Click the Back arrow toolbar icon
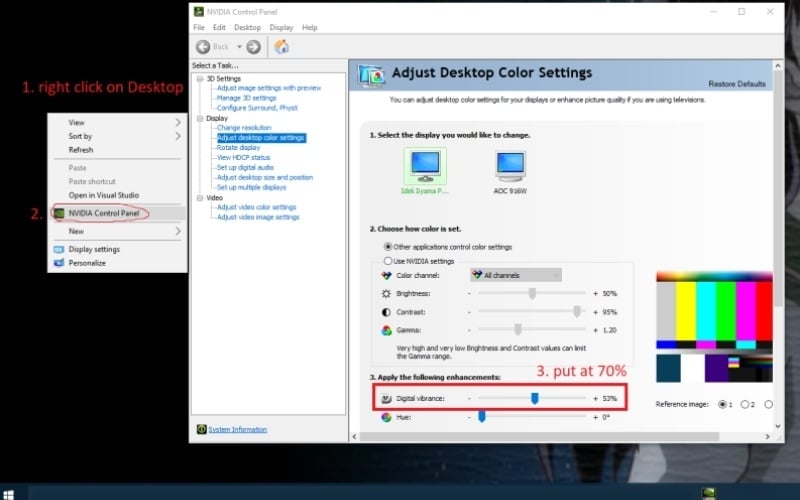 pyautogui.click(x=203, y=47)
